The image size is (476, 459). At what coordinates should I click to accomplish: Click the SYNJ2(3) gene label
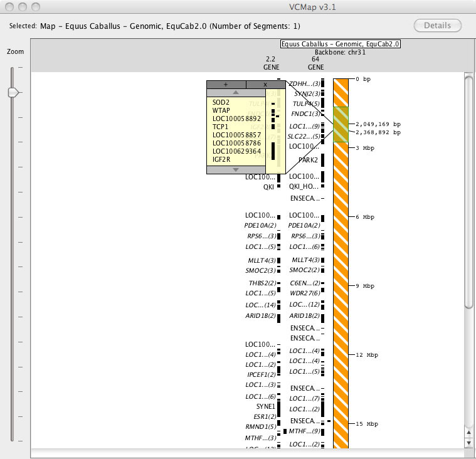coord(307,93)
